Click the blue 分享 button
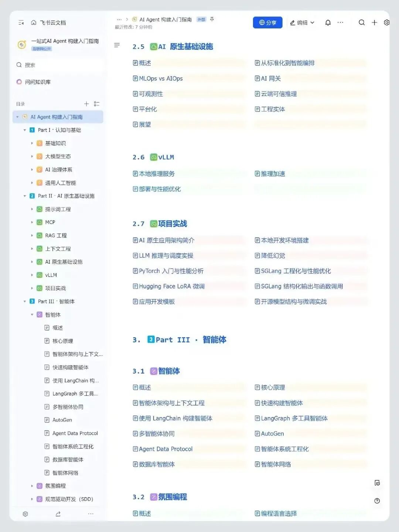This screenshot has width=399, height=532. 267,23
